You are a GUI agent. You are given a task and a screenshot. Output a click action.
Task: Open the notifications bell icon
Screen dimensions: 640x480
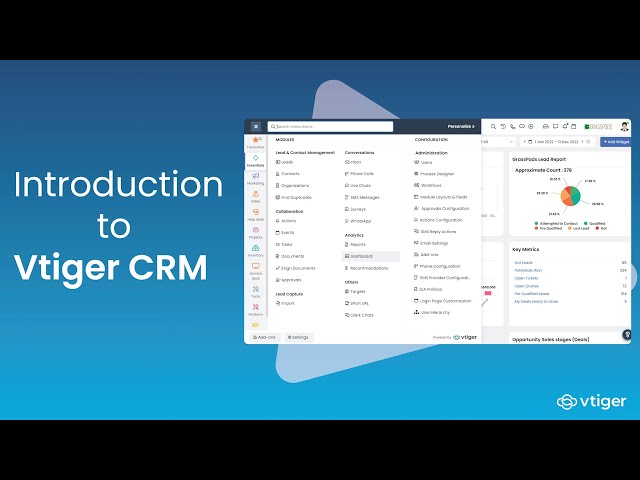tap(565, 127)
